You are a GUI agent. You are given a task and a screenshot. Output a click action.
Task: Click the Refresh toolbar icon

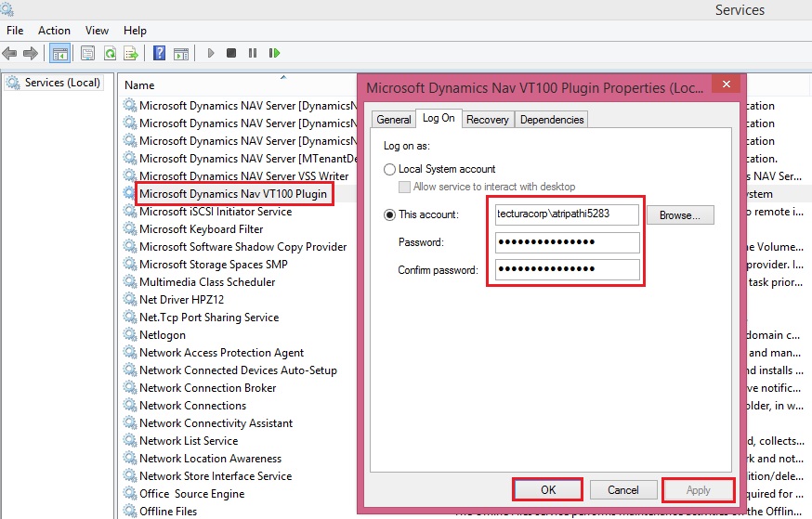[110, 53]
